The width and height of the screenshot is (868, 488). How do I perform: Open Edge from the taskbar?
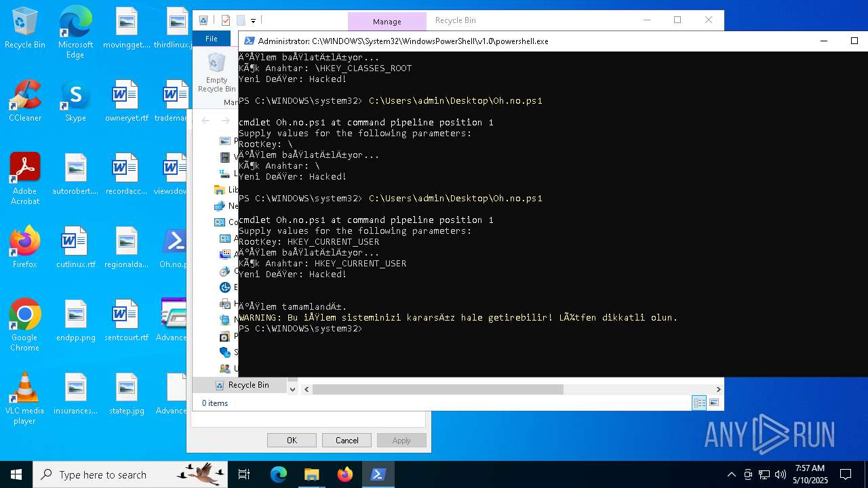279,474
